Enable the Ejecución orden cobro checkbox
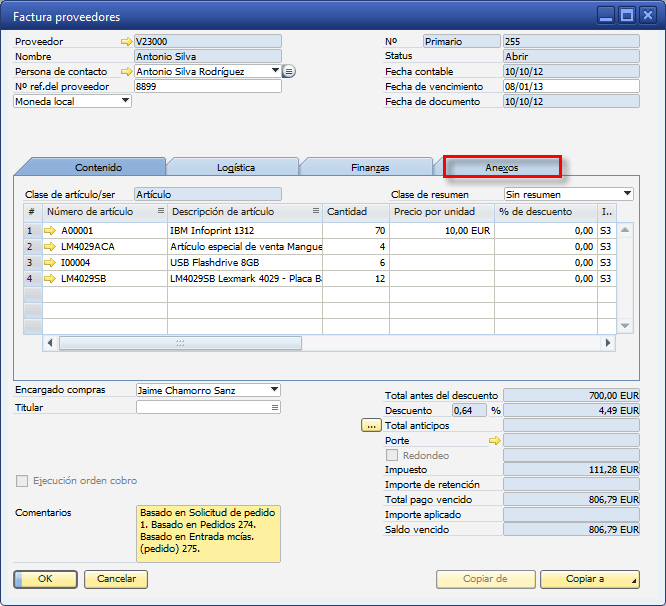The height and width of the screenshot is (606, 666). [22, 481]
